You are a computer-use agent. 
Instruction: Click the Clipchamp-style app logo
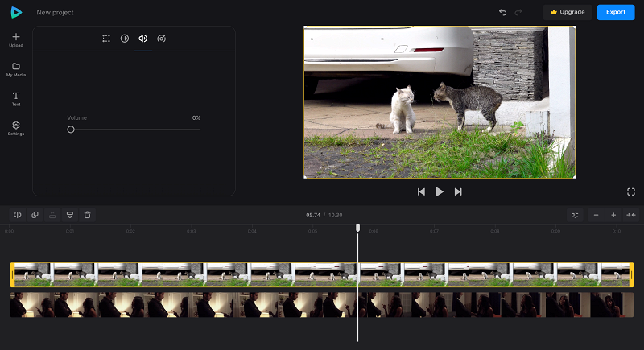(x=16, y=12)
